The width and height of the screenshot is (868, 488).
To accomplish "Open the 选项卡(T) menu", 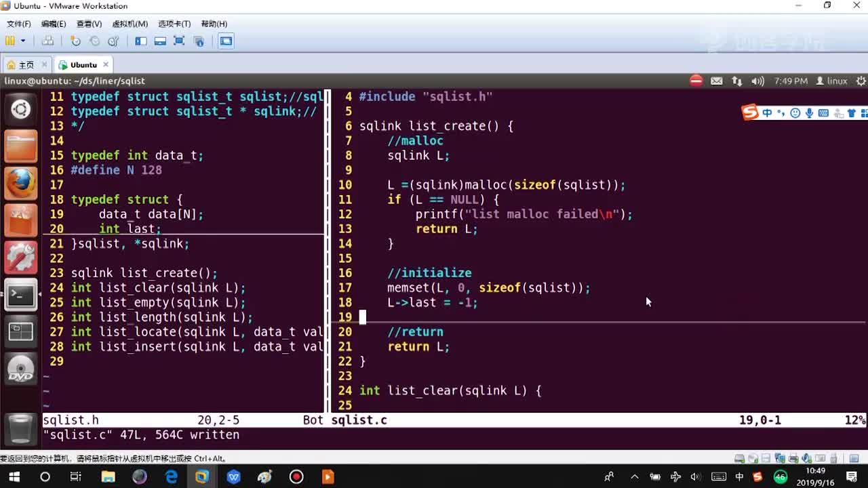I will coord(174,24).
